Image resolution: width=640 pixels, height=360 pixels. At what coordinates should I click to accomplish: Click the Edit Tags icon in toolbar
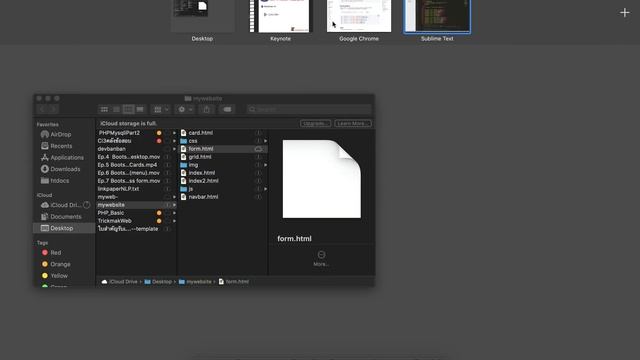pos(227,109)
